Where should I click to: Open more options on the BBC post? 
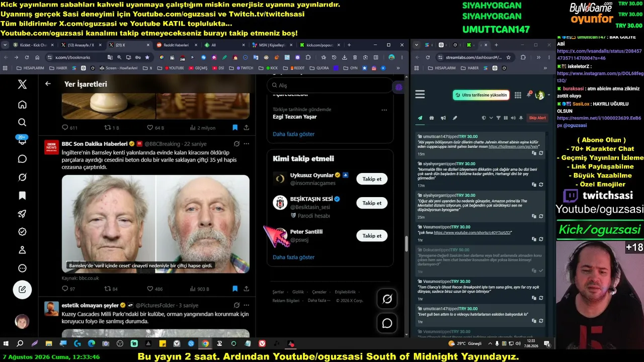(246, 144)
